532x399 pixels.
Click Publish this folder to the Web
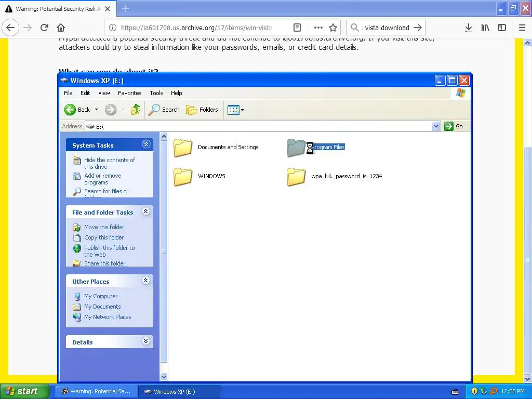pos(110,251)
